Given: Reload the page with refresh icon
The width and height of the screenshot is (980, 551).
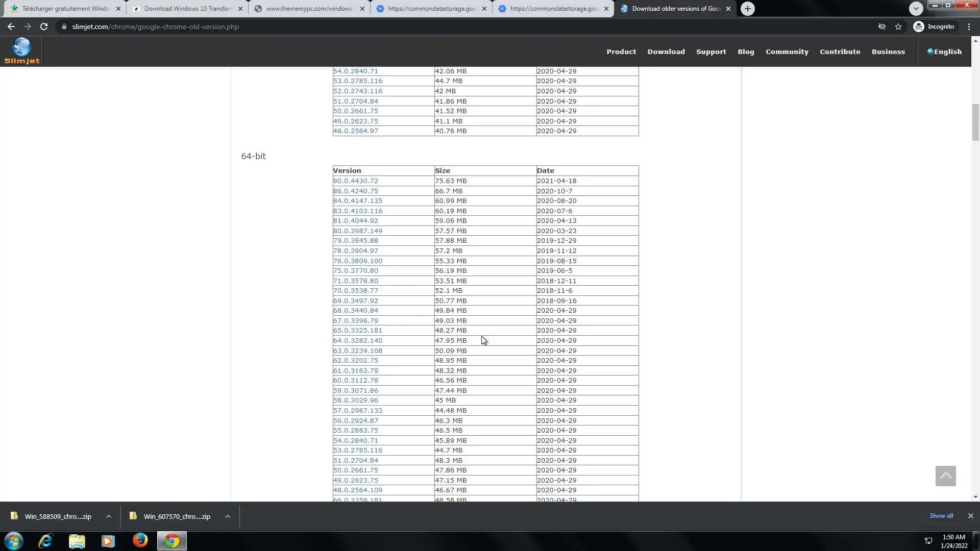Looking at the screenshot, I should click(x=44, y=27).
